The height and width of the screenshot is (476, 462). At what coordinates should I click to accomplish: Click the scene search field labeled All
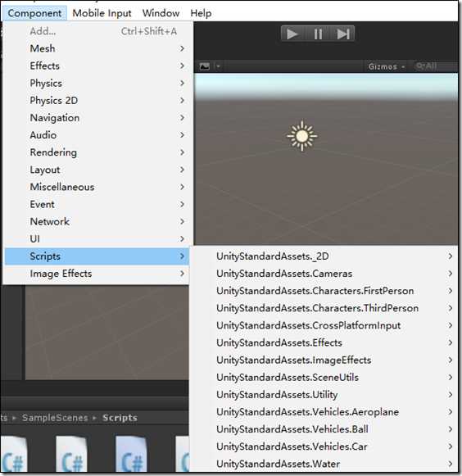(x=436, y=66)
